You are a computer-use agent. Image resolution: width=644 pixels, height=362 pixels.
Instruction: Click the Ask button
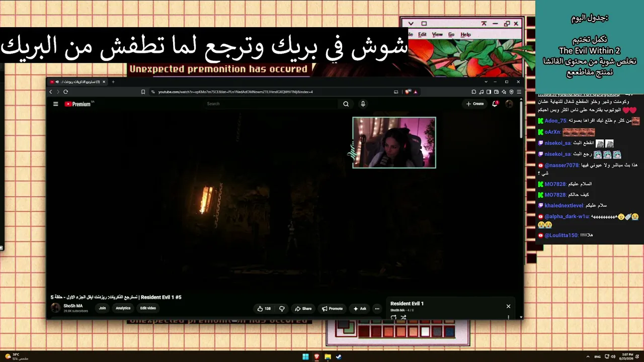tap(360, 309)
